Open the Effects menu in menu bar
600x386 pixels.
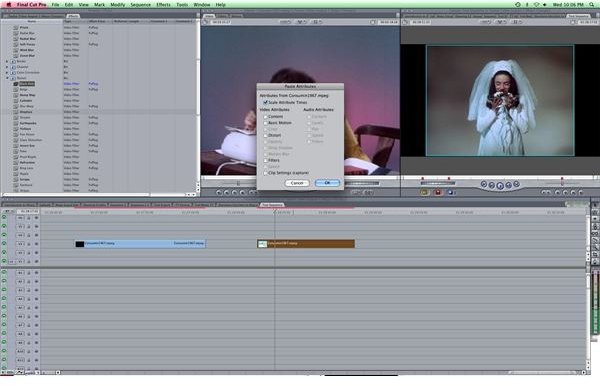pyautogui.click(x=163, y=5)
